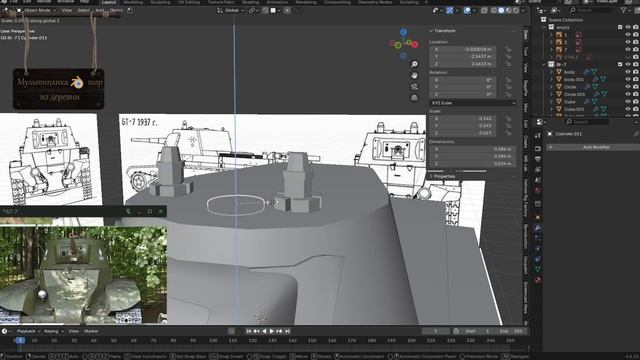Collapse the Transform panel
Image resolution: width=640 pixels, height=360 pixels.
pyautogui.click(x=443, y=31)
